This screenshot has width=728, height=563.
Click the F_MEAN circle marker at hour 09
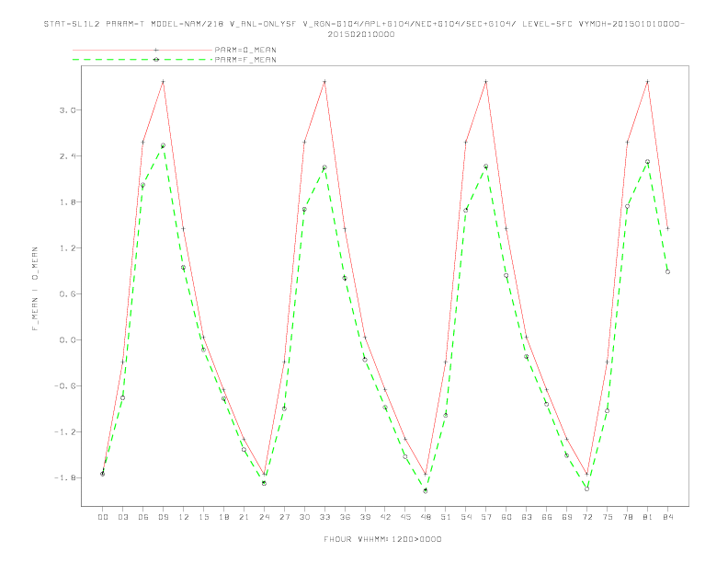point(163,145)
